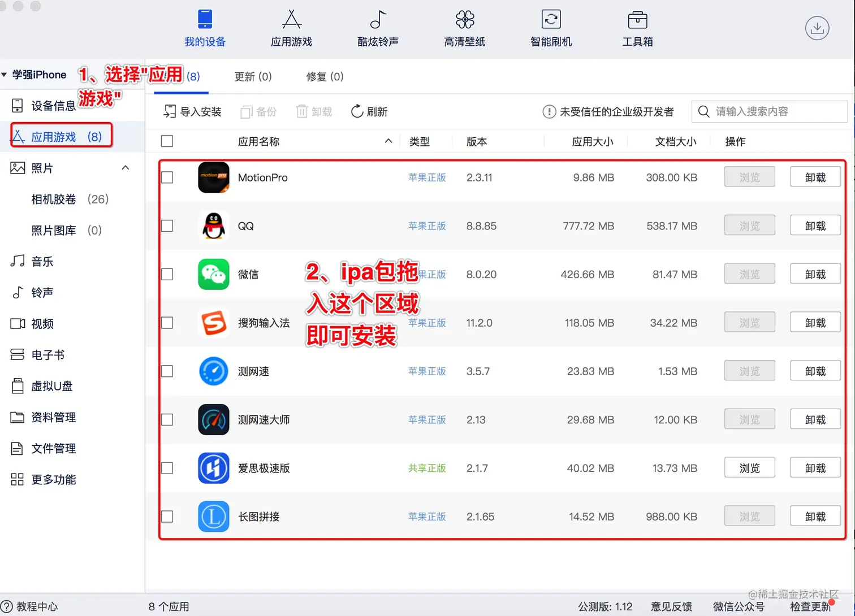
Task: Check the MotionPro row checkbox
Action: (167, 177)
